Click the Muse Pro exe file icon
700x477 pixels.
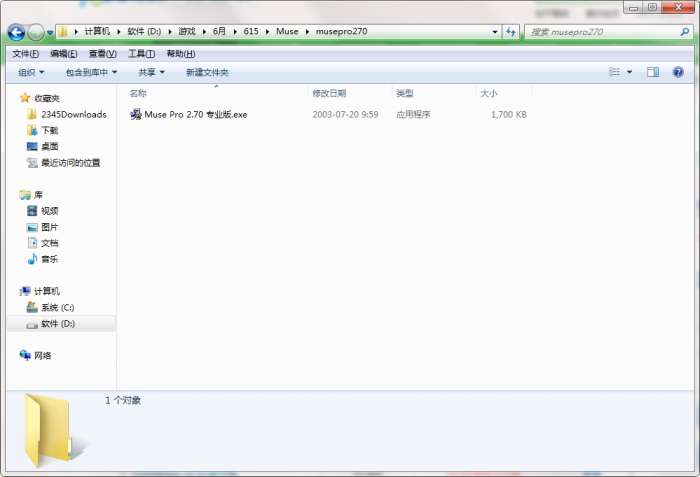coord(136,114)
